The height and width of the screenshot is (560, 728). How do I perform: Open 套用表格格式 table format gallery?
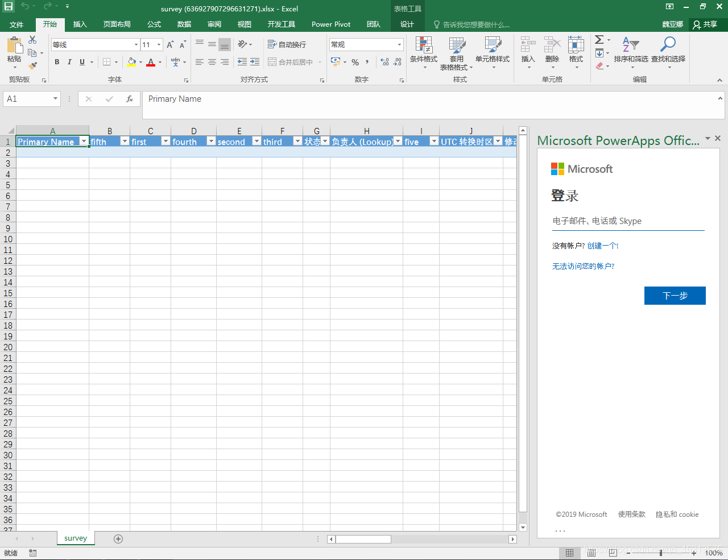pyautogui.click(x=457, y=53)
